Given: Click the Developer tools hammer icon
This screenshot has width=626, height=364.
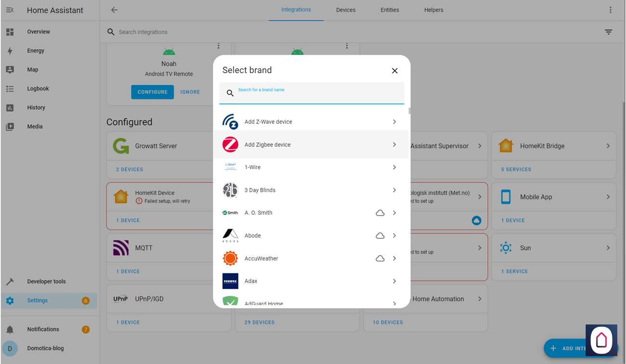Looking at the screenshot, I should (x=10, y=282).
